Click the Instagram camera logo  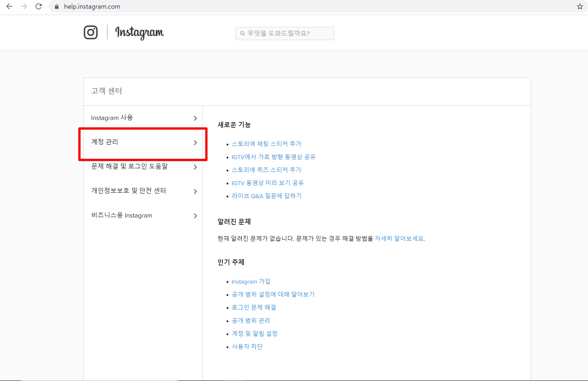(91, 32)
